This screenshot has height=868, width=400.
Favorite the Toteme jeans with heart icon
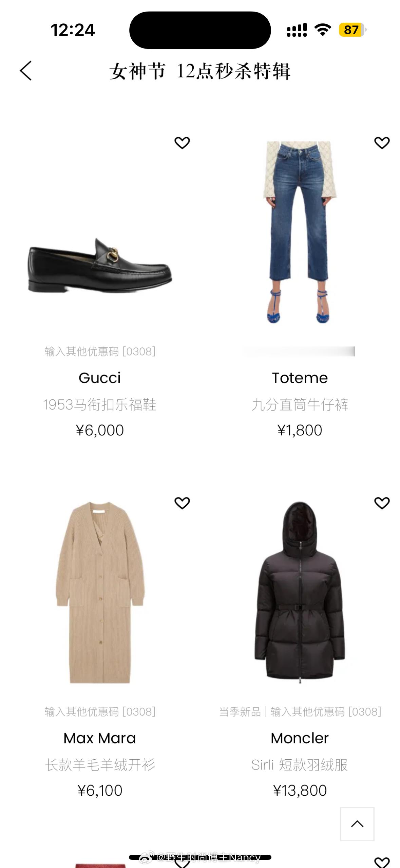[x=382, y=143]
